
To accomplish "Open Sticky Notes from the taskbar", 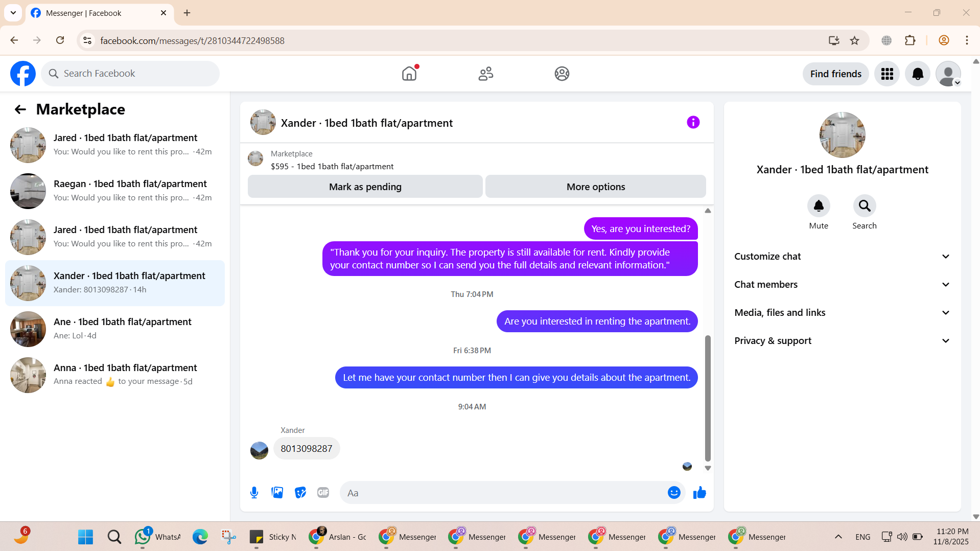I will click(x=273, y=537).
